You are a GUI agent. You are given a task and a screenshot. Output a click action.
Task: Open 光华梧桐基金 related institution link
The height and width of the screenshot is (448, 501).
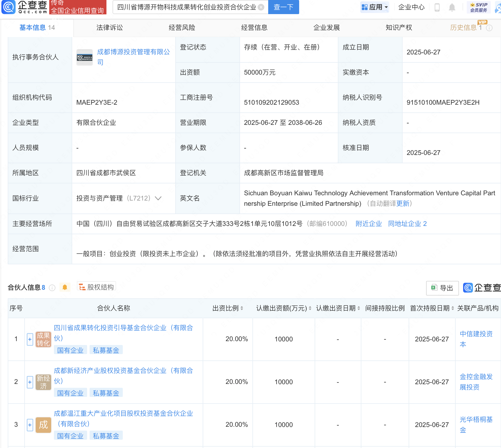(x=476, y=425)
